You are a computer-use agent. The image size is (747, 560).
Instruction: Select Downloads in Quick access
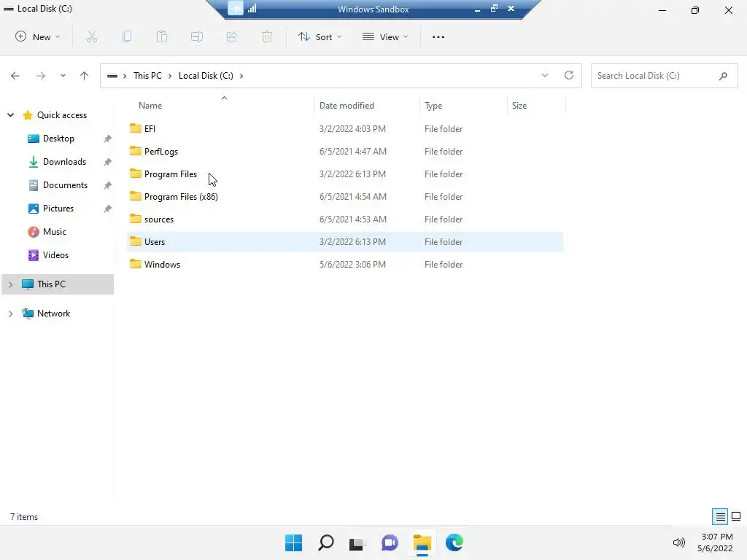click(64, 162)
